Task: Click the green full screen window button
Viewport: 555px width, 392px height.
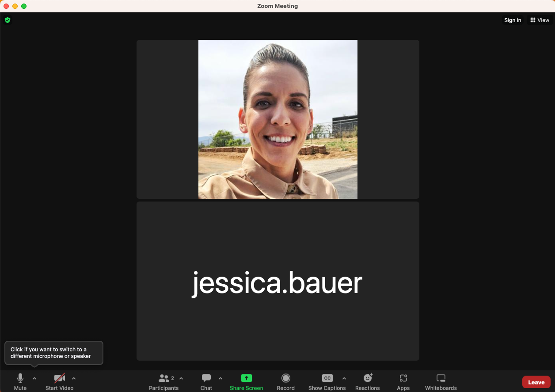Action: (x=24, y=6)
